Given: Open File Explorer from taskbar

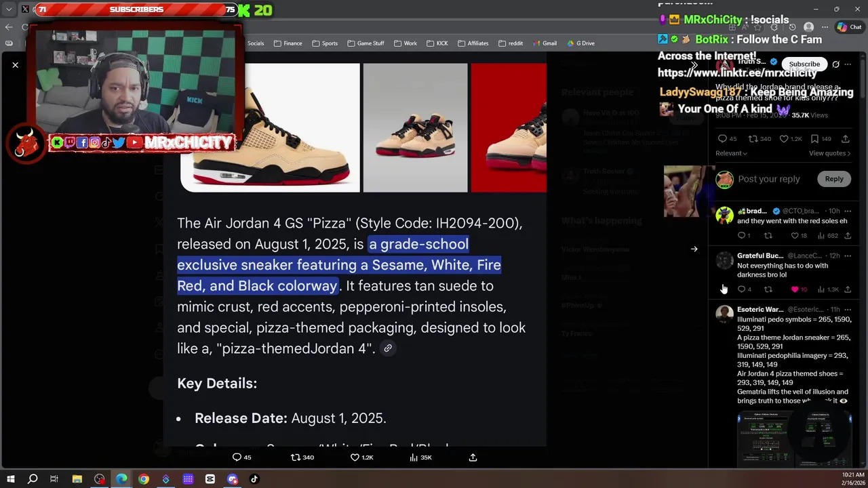Looking at the screenshot, I should click(x=77, y=479).
